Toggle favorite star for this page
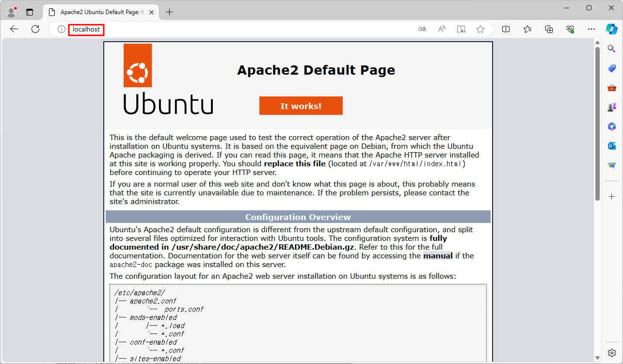Image resolution: width=623 pixels, height=364 pixels. pos(480,29)
